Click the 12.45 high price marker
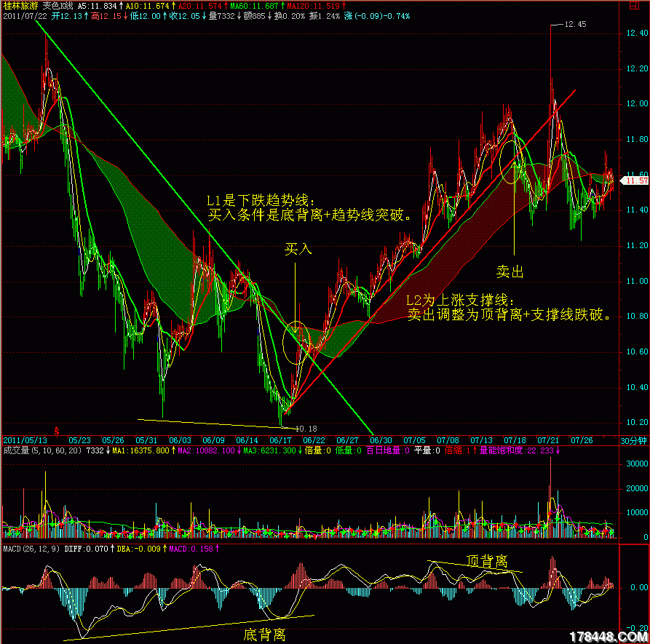 pyautogui.click(x=575, y=24)
